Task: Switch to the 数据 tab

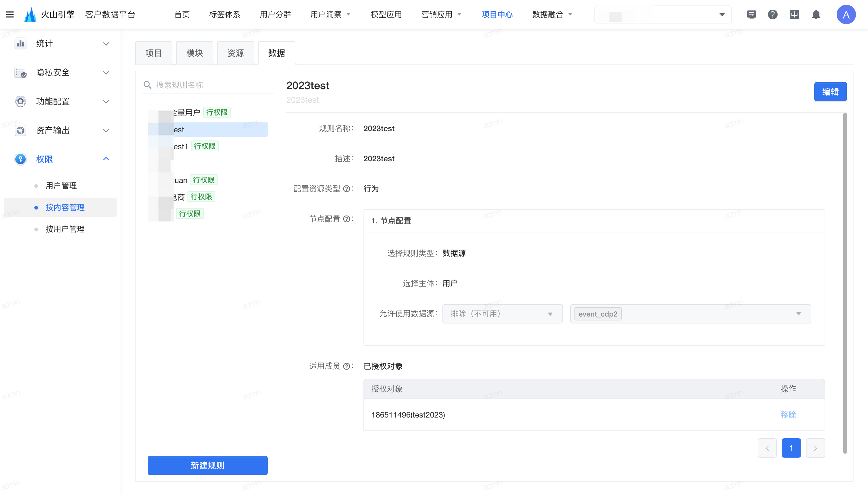Action: [277, 53]
